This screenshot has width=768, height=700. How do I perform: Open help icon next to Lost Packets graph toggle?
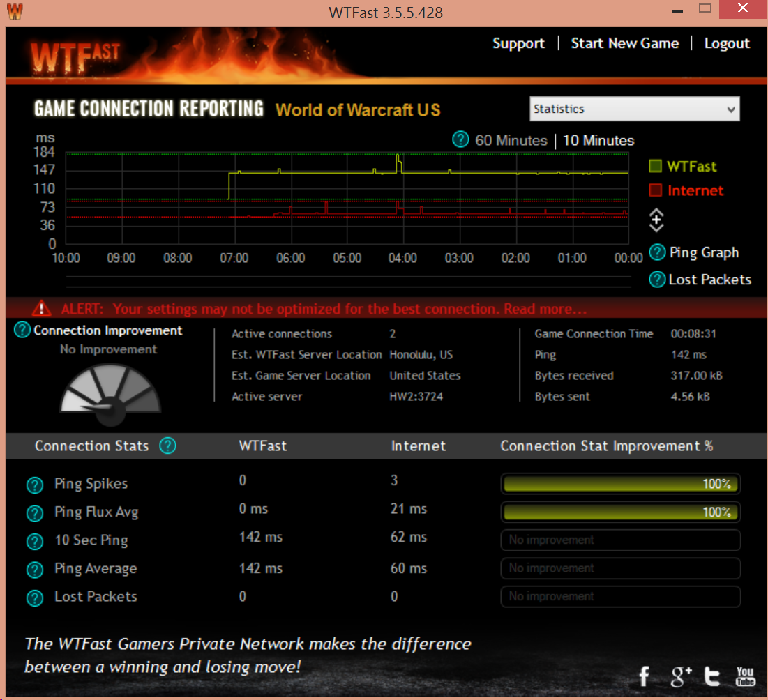[x=657, y=280]
